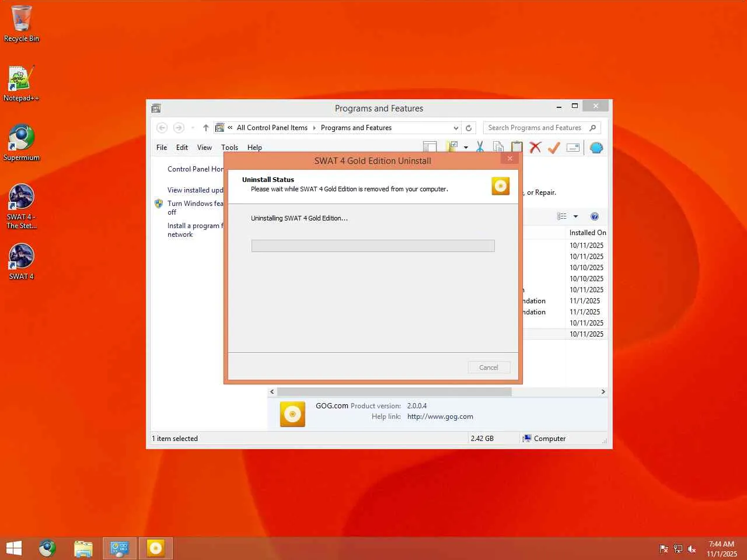The image size is (747, 560).
Task: Click the View installed updates link
Action: point(196,190)
